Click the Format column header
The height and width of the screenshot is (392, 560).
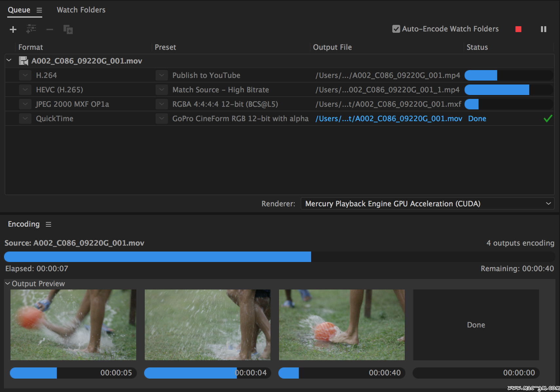(x=31, y=47)
